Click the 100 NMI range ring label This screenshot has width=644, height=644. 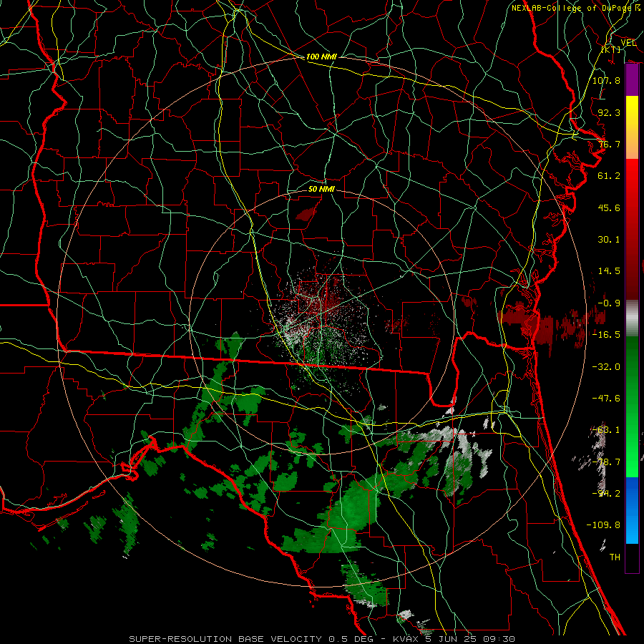click(321, 57)
